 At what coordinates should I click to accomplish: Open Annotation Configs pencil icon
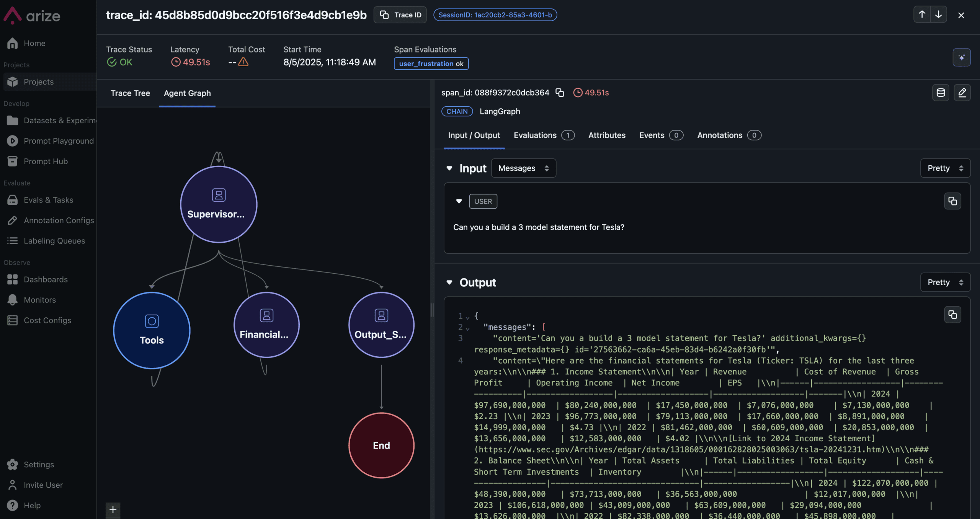[12, 220]
